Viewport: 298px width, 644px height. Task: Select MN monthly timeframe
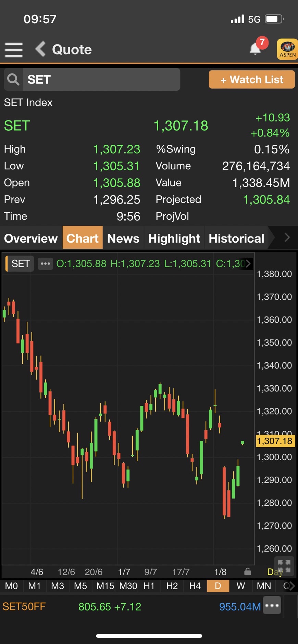[264, 586]
